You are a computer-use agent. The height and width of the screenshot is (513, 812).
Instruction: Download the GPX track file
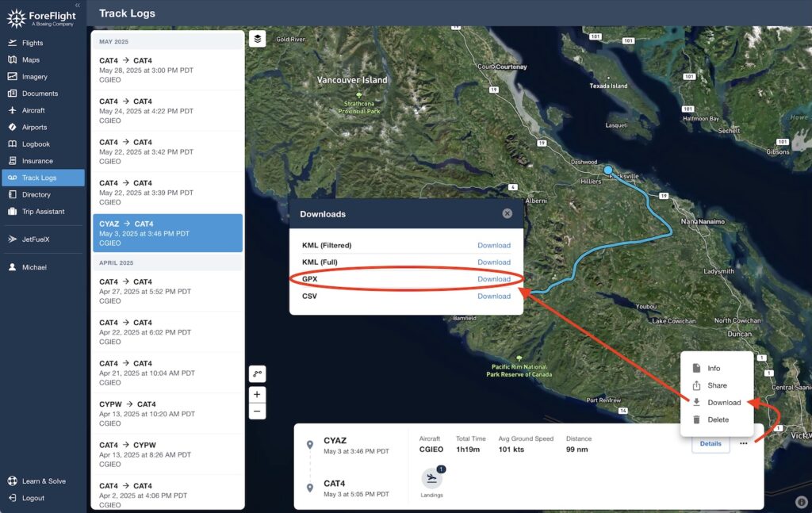point(493,279)
